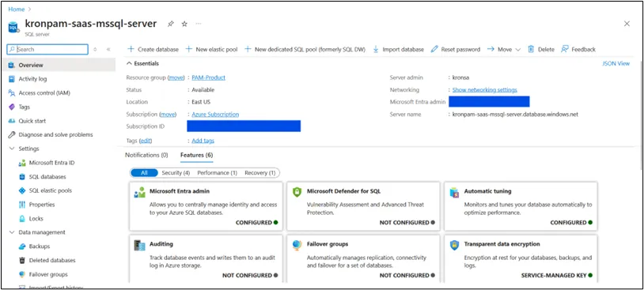This screenshot has width=644, height=290.
Task: Click New elastic pool in the toolbar
Action: coord(211,49)
